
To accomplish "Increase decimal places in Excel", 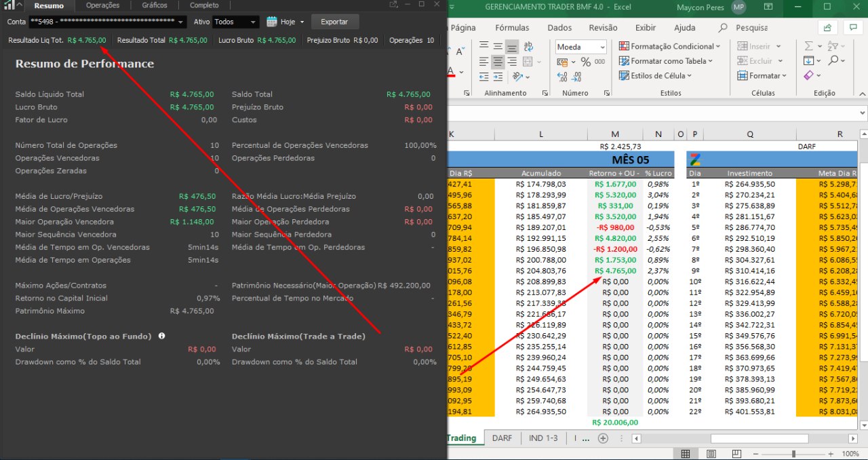I will pos(562,77).
